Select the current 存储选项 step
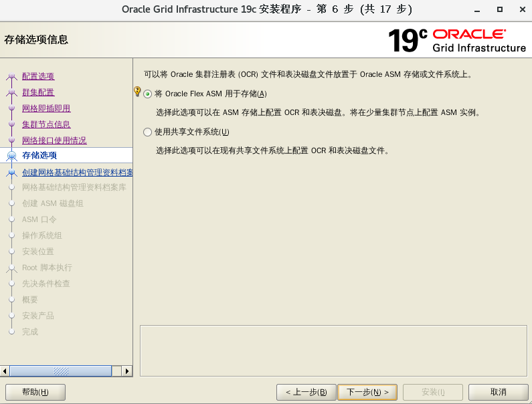 click(39, 155)
